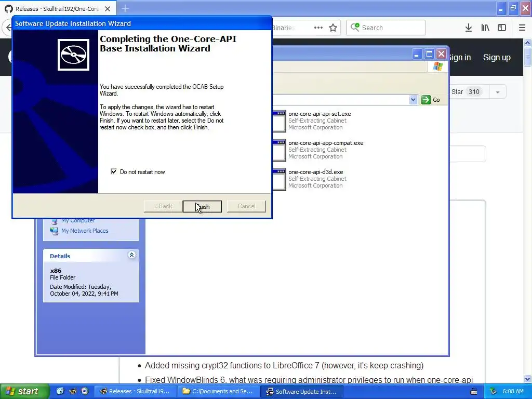Open Firefox page actions three-dot menu

click(x=318, y=28)
